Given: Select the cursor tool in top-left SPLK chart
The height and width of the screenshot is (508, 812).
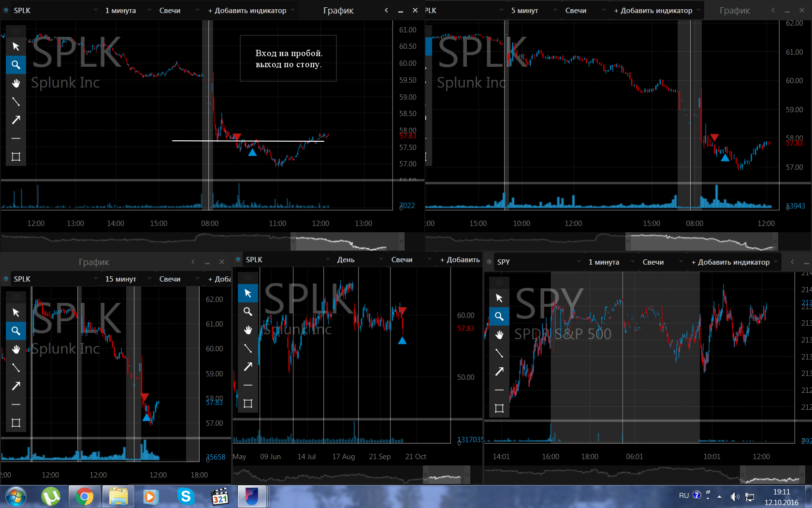Looking at the screenshot, I should (x=16, y=46).
